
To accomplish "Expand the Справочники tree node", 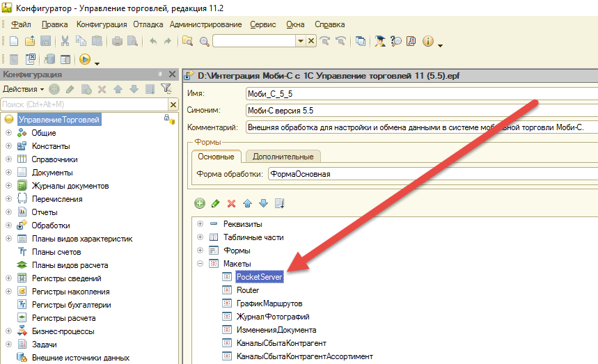I will [8, 159].
